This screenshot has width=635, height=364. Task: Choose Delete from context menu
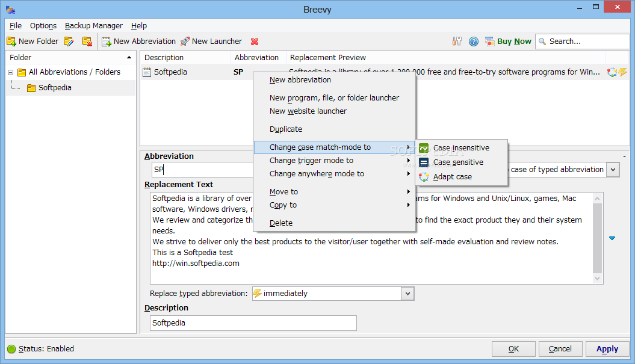pyautogui.click(x=335, y=223)
